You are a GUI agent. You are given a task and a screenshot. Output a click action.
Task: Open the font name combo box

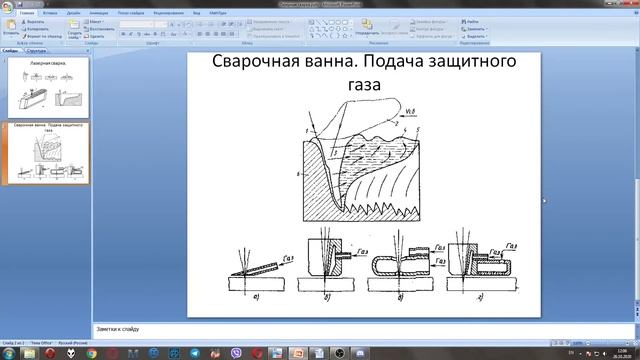coord(136,24)
